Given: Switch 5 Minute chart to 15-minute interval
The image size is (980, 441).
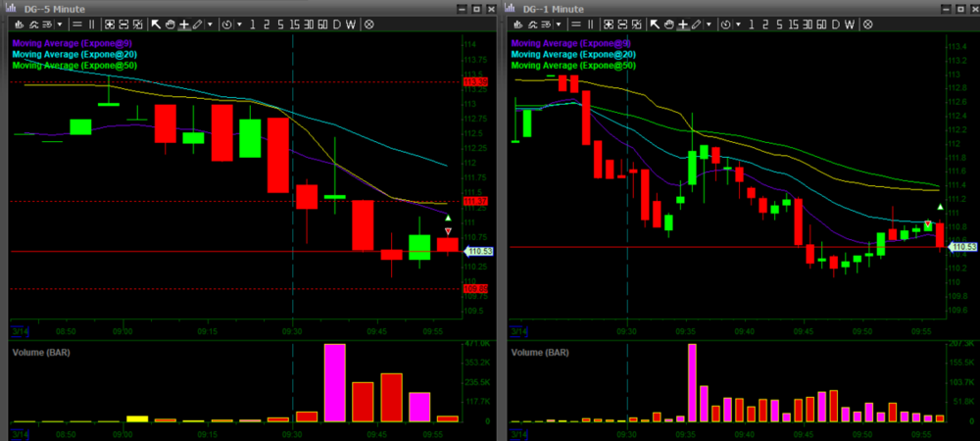Looking at the screenshot, I should point(293,24).
